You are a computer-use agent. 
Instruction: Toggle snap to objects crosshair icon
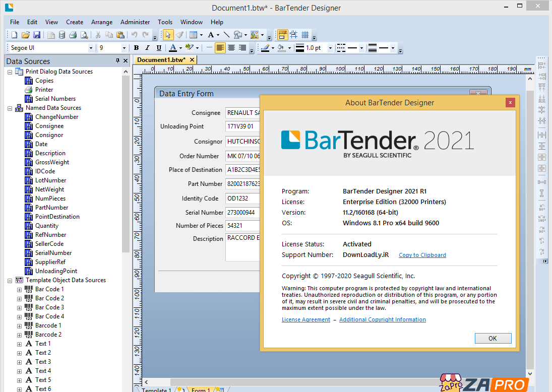pos(293,35)
